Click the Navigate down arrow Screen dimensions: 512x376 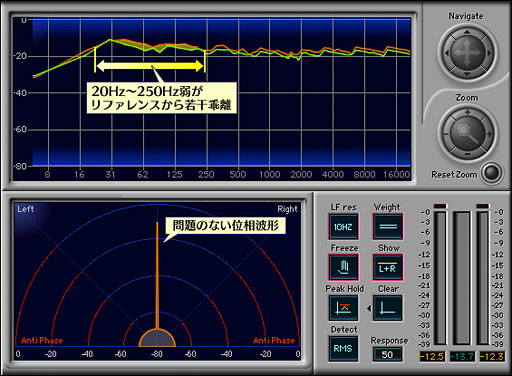(467, 74)
